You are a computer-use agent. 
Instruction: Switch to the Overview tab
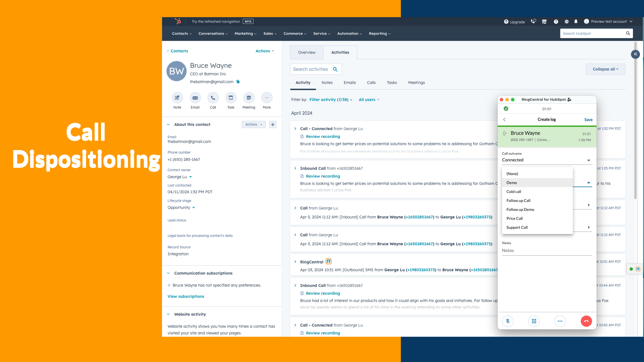307,52
